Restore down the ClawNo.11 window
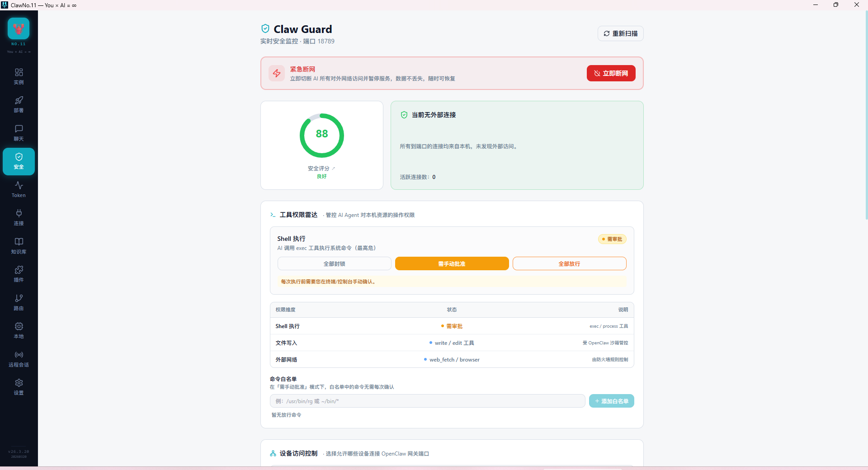 [x=836, y=5]
